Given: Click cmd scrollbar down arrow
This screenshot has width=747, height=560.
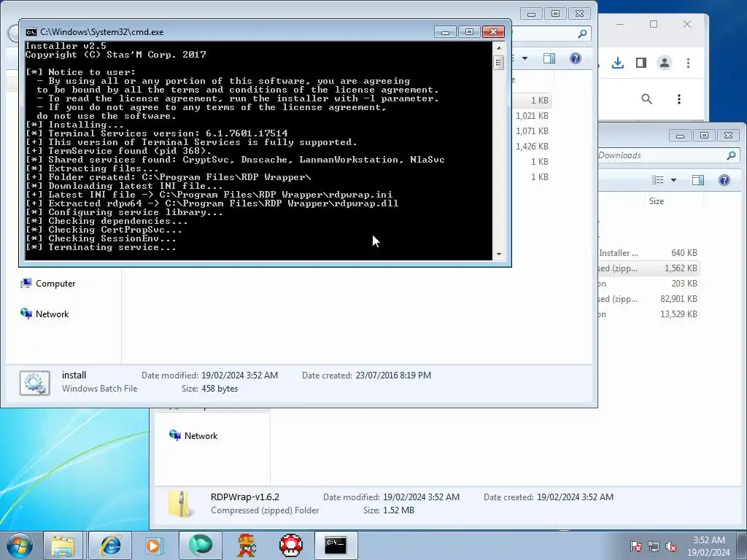Looking at the screenshot, I should (x=499, y=254).
